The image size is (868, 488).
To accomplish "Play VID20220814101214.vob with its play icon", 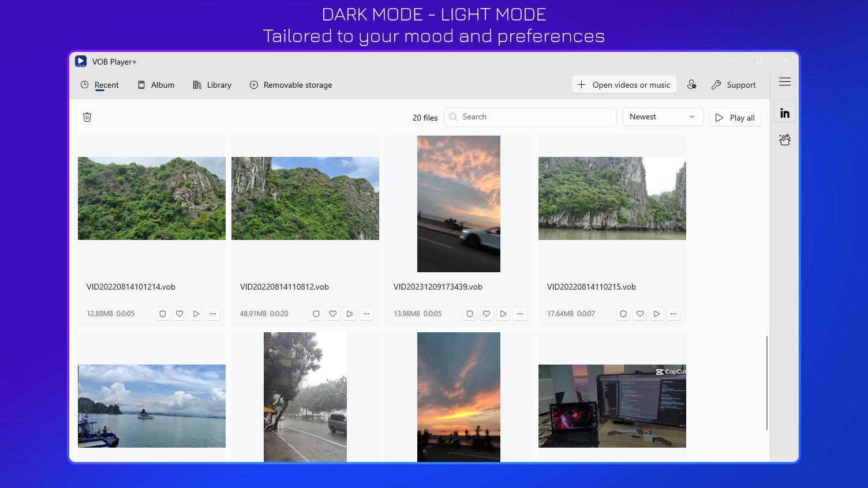I will click(x=196, y=314).
